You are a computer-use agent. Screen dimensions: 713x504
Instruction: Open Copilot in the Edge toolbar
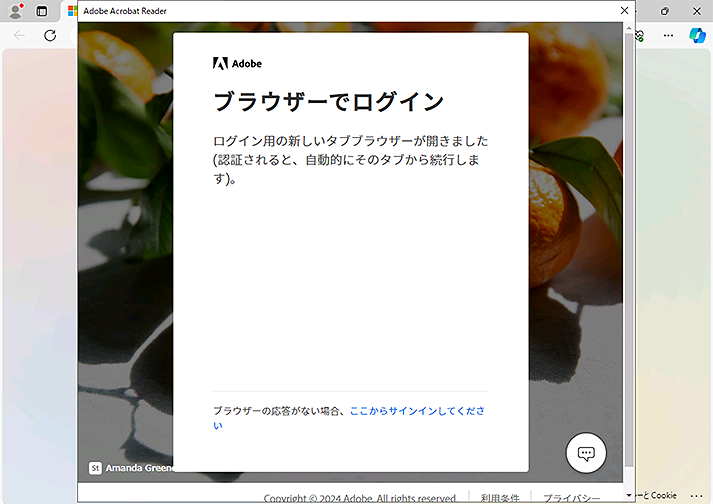coord(697,35)
